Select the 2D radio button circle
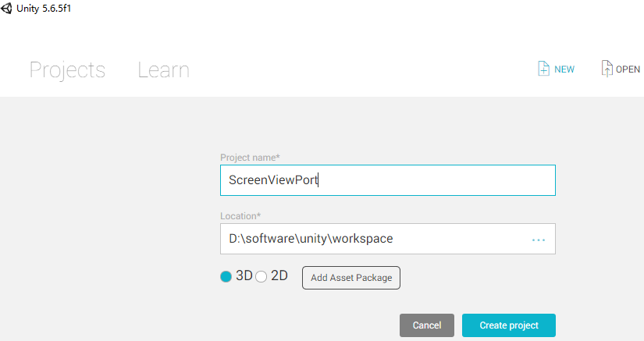The image size is (644, 341). 262,276
